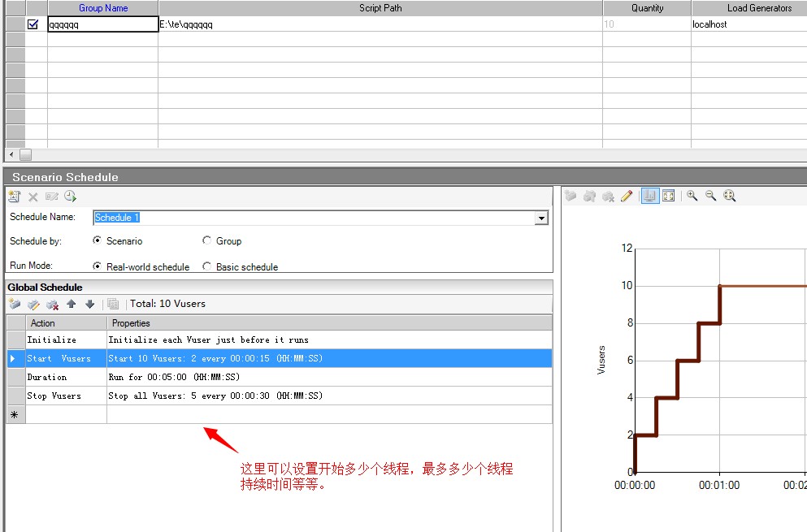
Task: Click the New Schedule icon
Action: [15, 196]
